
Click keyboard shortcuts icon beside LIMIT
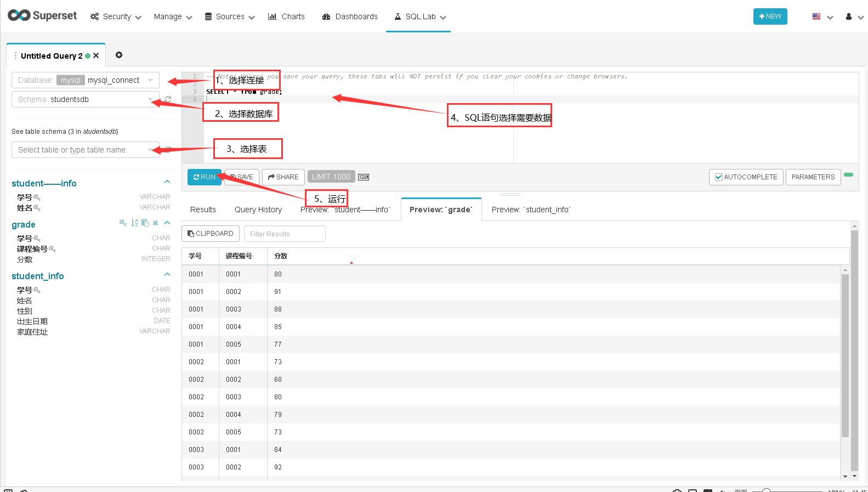point(364,177)
